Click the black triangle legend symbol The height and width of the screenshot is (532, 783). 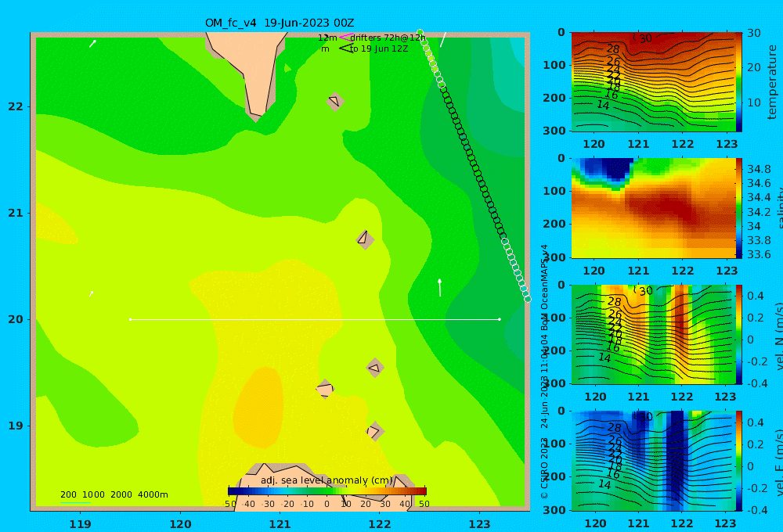(x=346, y=49)
